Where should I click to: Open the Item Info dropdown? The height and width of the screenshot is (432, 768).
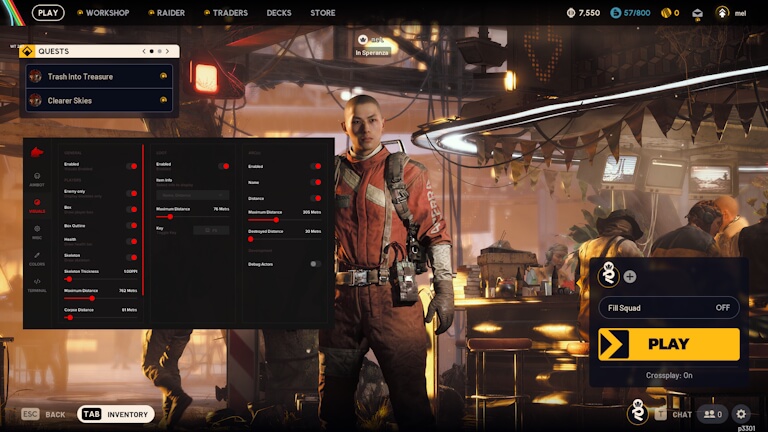(192, 195)
